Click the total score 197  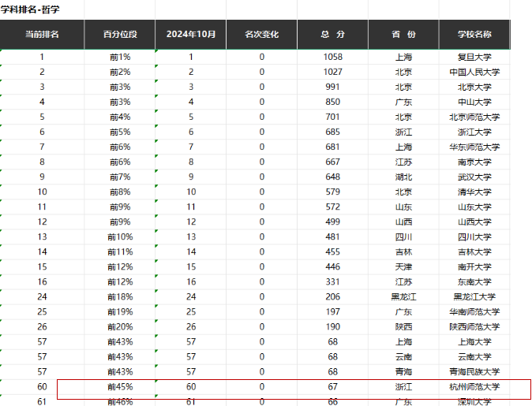[332, 311]
